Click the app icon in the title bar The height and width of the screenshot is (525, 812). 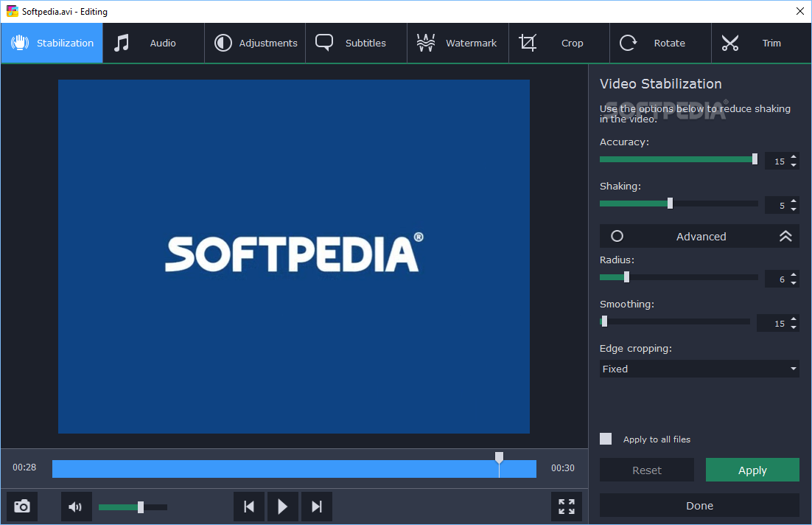pyautogui.click(x=13, y=11)
